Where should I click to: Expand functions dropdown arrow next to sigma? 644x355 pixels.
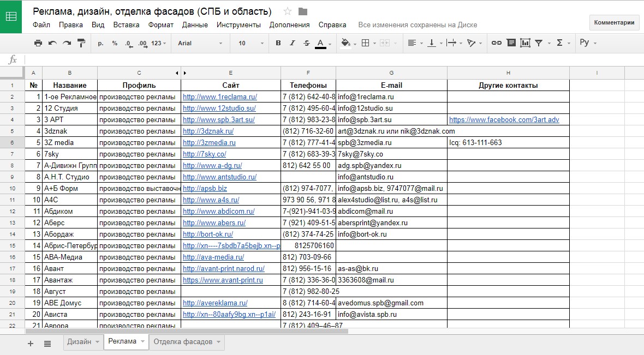(x=569, y=43)
